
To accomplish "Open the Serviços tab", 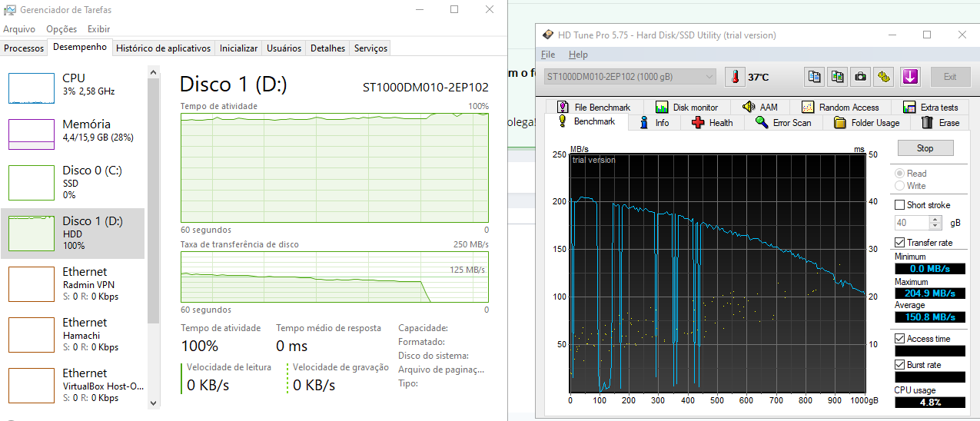I will click(370, 48).
